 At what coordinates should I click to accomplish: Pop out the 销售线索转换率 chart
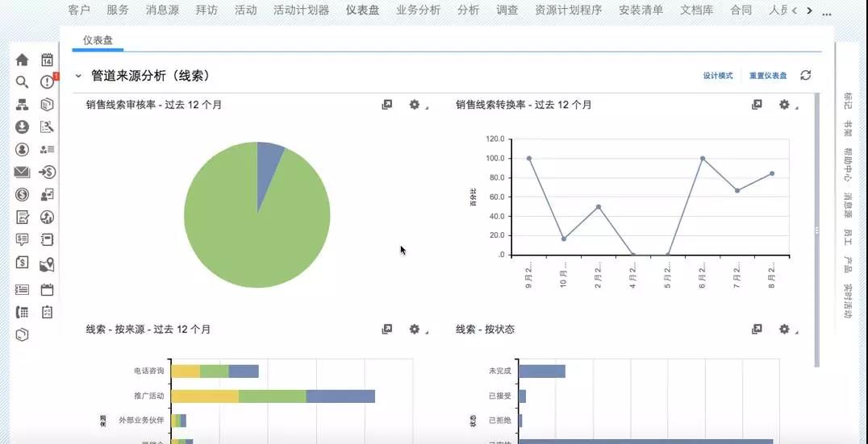pyautogui.click(x=757, y=105)
